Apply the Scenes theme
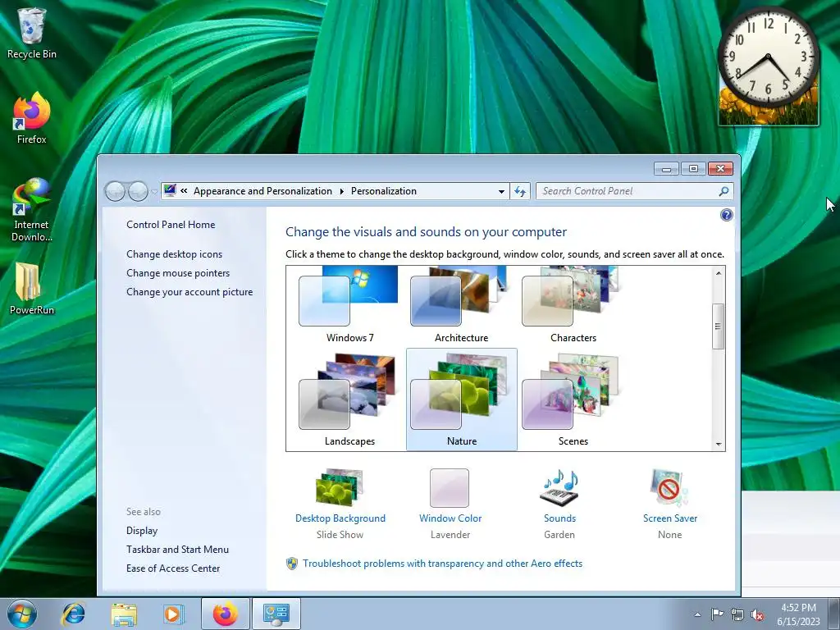This screenshot has height=630, width=840. 573,399
